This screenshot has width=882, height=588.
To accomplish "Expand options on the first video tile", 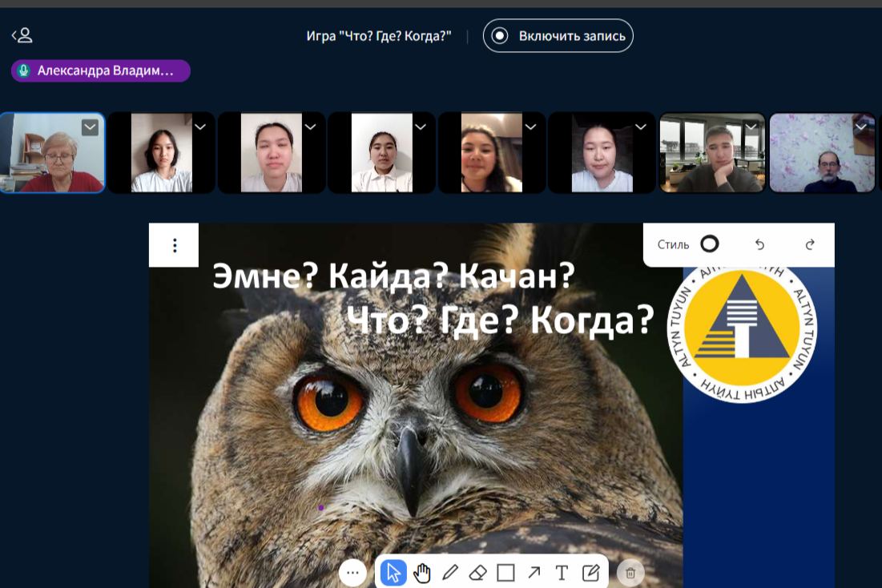I will tap(89, 127).
